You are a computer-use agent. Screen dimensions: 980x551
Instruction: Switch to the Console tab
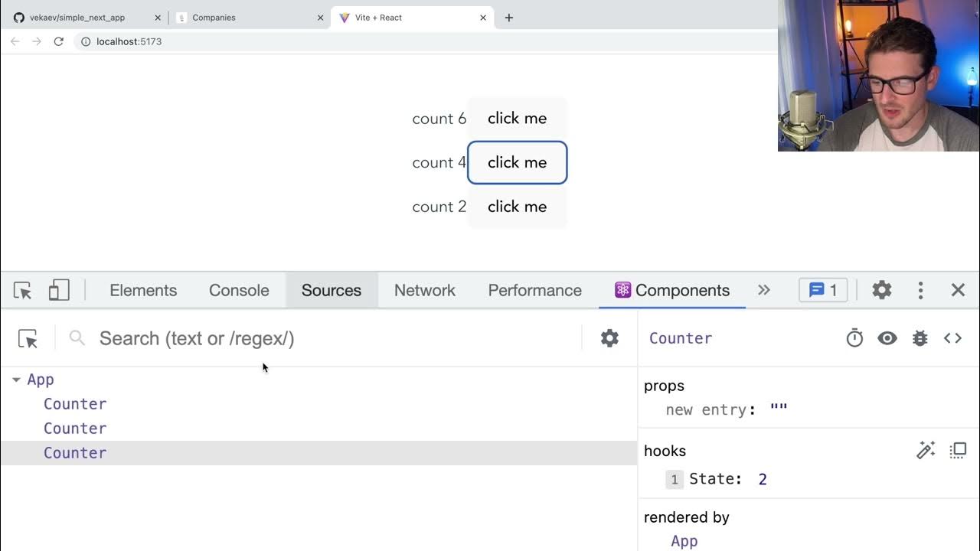(239, 291)
